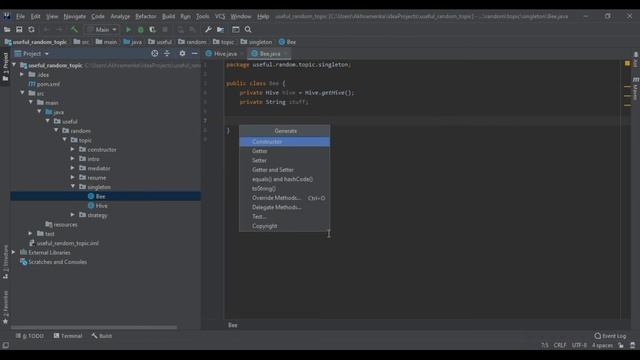Start debugging with the bug icon
The image size is (640, 360).
click(140, 29)
